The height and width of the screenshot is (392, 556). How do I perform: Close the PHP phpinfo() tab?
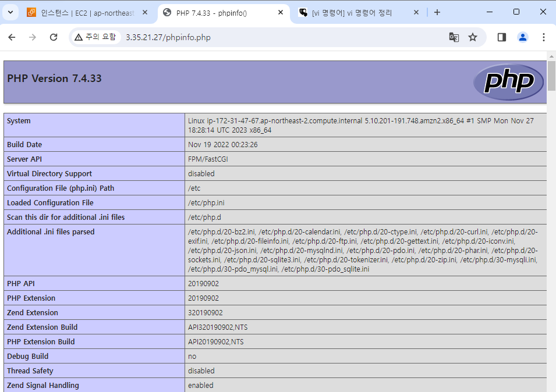coord(281,12)
